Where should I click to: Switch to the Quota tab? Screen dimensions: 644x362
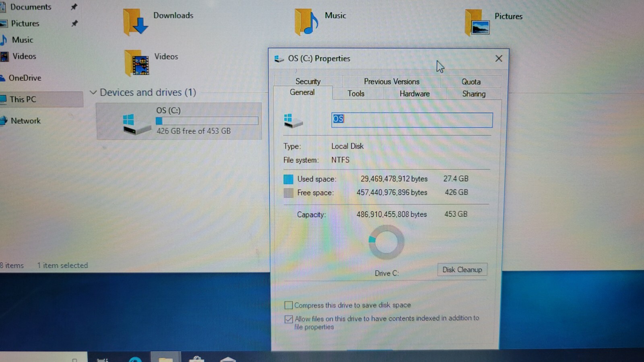471,82
